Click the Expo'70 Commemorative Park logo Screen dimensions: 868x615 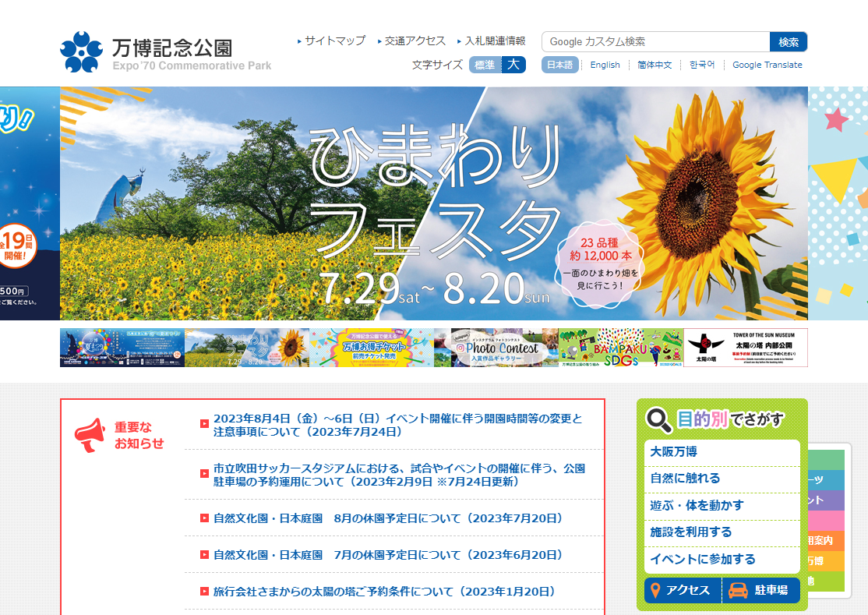click(165, 52)
